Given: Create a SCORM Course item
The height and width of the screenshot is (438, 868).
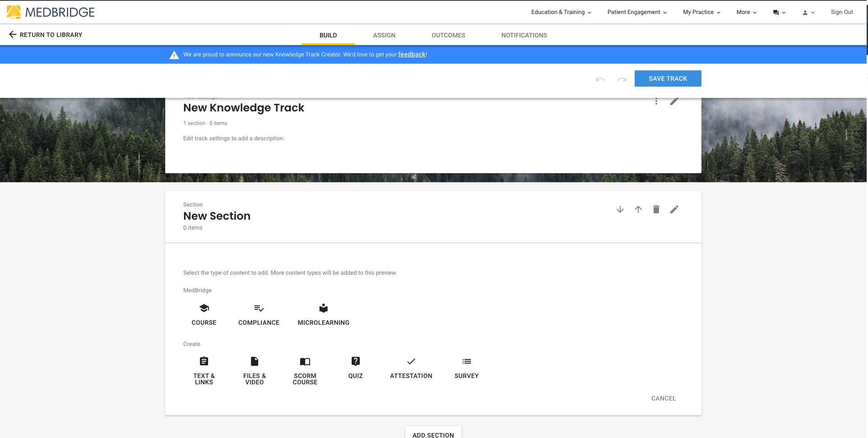Looking at the screenshot, I should coord(305,371).
